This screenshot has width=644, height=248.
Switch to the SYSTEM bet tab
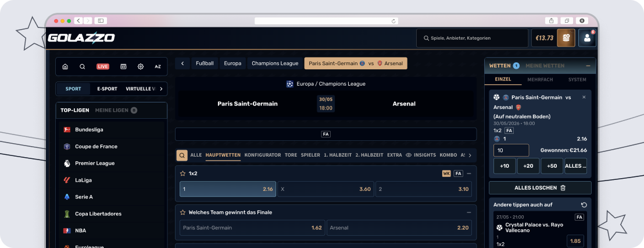577,80
